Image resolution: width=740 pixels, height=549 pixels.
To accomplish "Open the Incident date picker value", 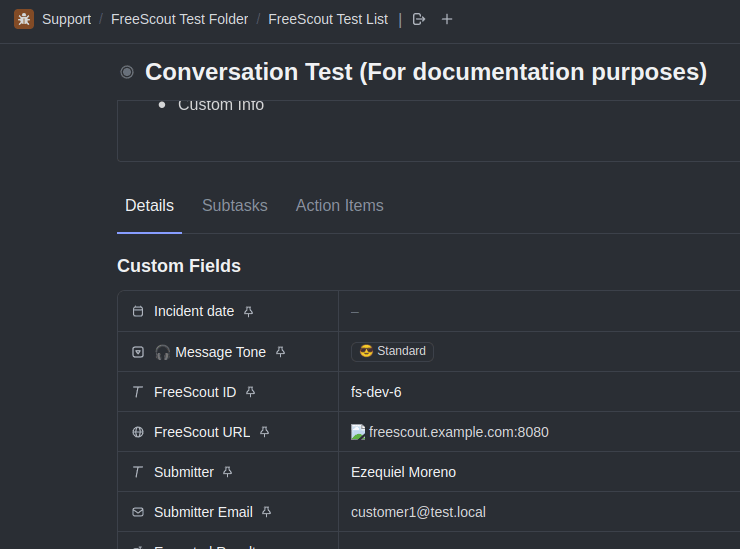I will (355, 312).
